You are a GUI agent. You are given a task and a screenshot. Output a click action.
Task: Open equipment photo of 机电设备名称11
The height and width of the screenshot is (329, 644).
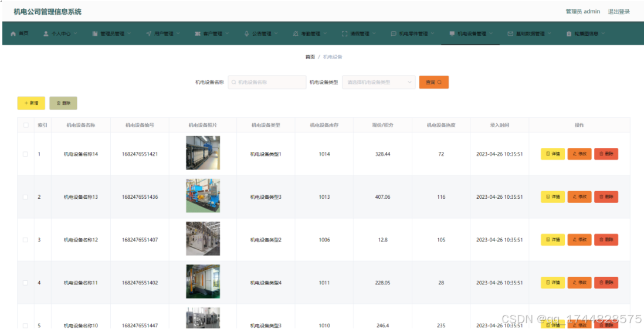click(203, 281)
